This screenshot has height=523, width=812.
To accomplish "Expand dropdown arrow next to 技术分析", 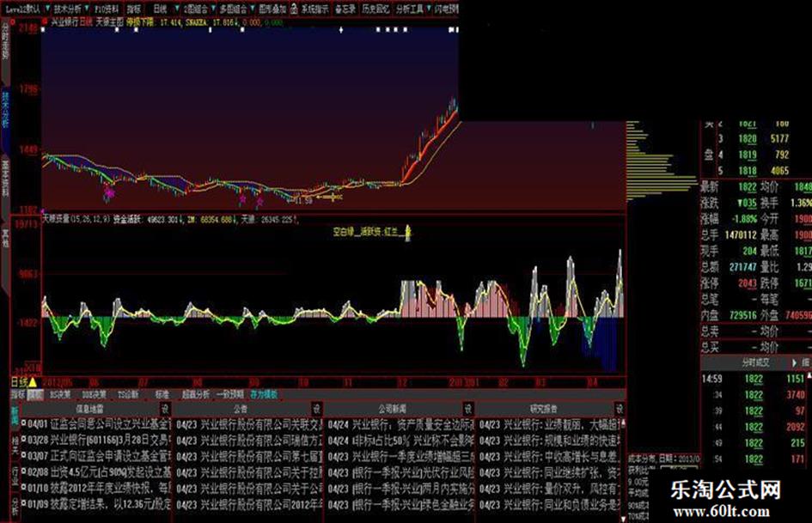I will [87, 9].
